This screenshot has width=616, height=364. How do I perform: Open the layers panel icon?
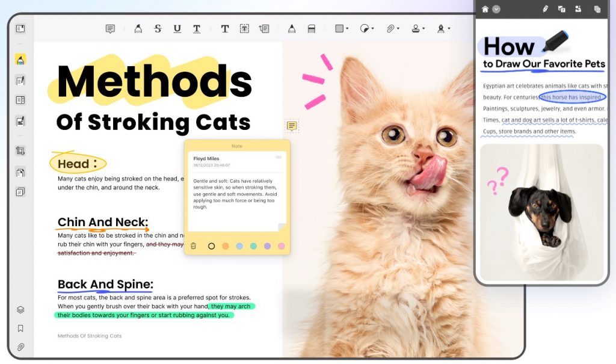(x=20, y=310)
